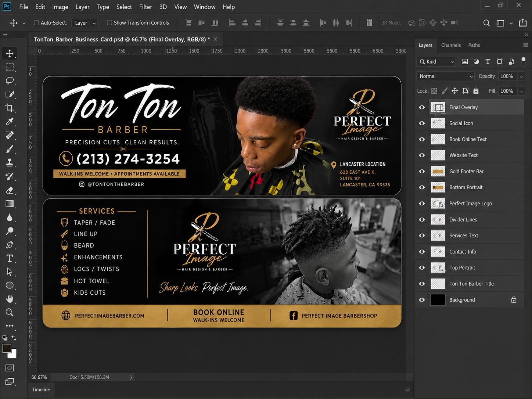
Task: Close the TonTon_Barber_Business_Card.psd document tab
Action: point(215,39)
